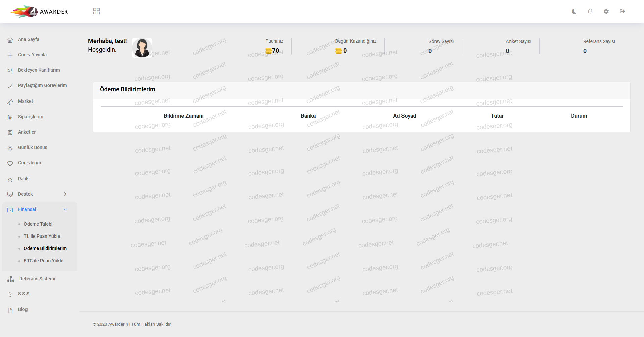
Task: Click the Günlük Bonus sun icon
Action: [x=10, y=148]
